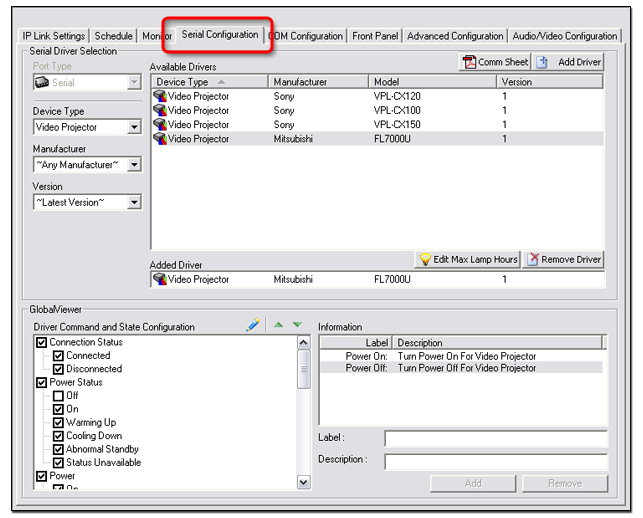Open the Version dropdown

[134, 202]
